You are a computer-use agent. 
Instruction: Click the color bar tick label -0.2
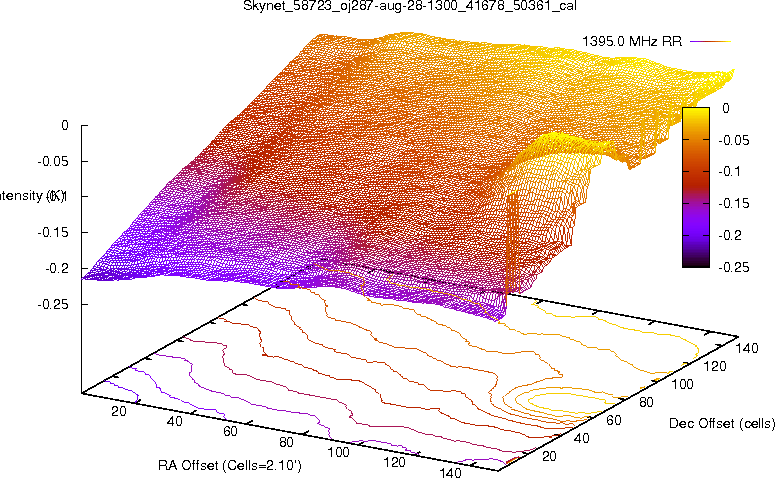tap(730, 236)
